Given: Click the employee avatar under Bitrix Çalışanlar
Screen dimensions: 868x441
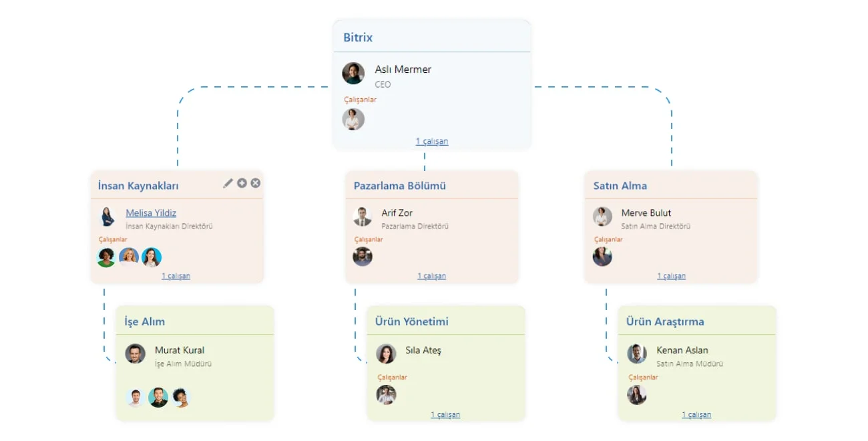Looking at the screenshot, I should click(x=353, y=120).
